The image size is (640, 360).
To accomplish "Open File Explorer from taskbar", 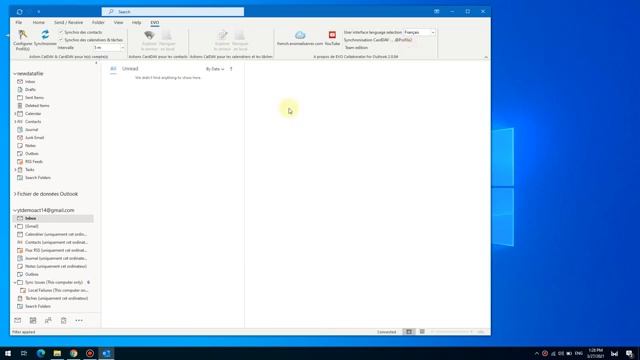I will pyautogui.click(x=57, y=353).
